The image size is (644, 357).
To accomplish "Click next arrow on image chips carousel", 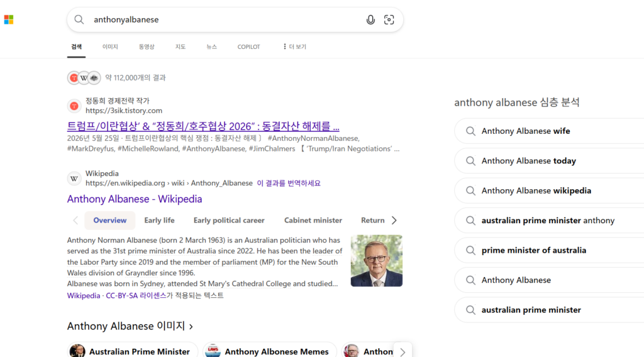I will click(x=402, y=352).
